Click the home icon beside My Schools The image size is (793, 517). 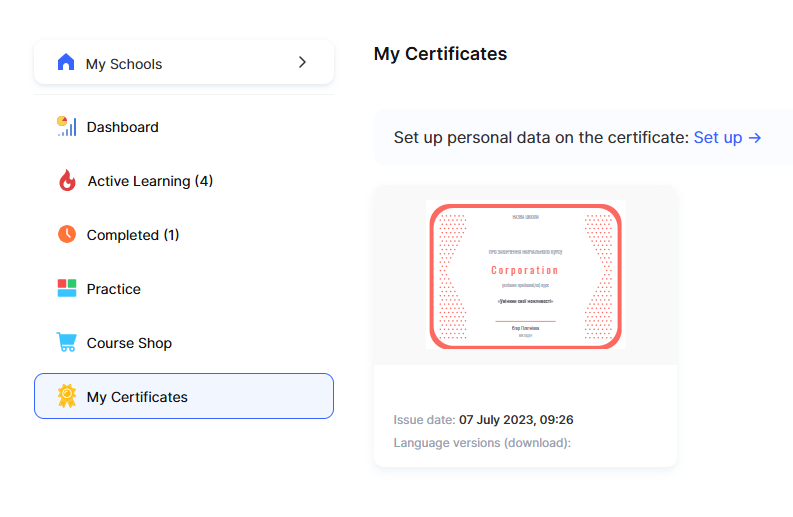[66, 63]
